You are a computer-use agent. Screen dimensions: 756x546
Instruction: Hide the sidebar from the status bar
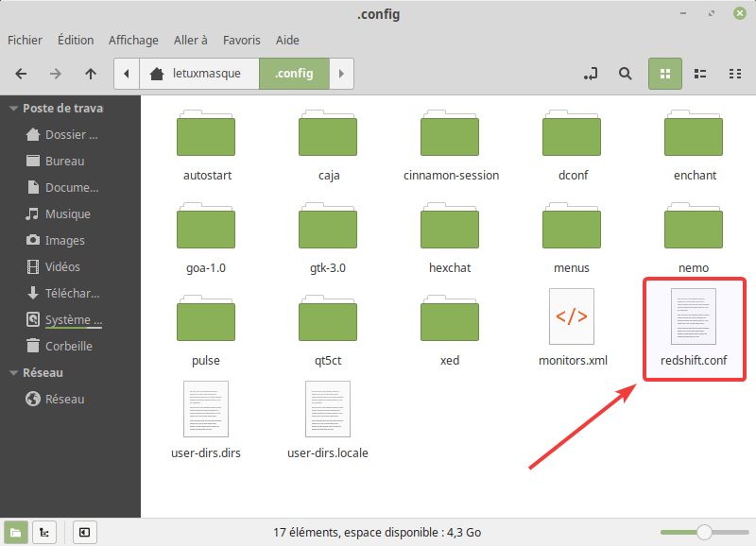tap(84, 533)
